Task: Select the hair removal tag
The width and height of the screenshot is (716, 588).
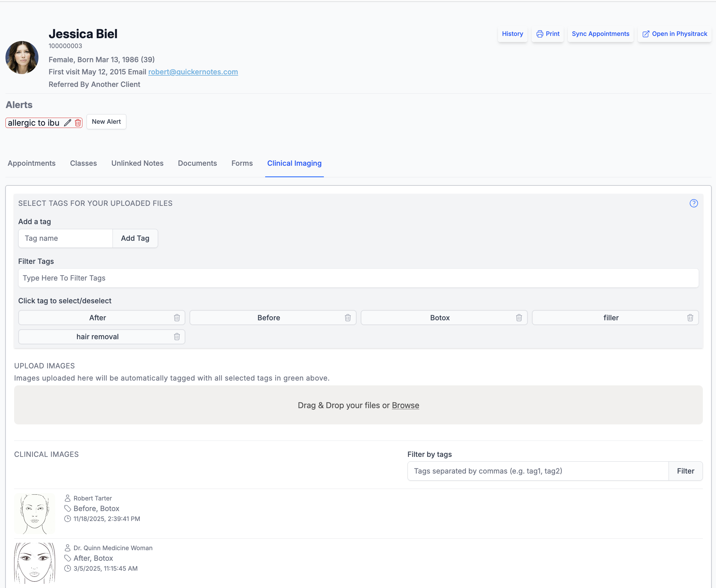Action: [x=97, y=337]
